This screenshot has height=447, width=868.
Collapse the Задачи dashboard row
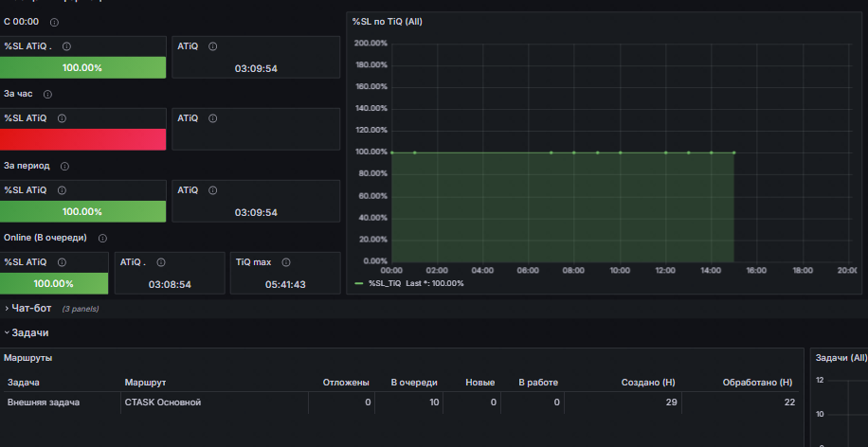(30, 332)
